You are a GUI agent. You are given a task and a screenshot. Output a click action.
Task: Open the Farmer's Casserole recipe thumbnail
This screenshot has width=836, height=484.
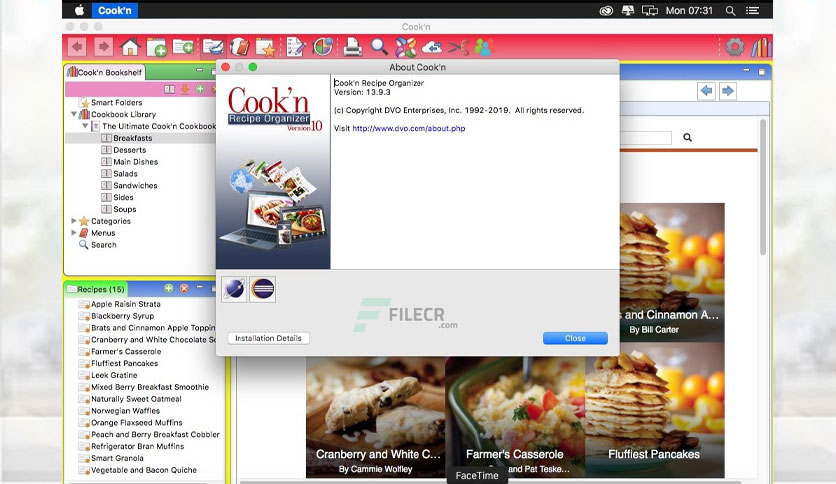515,417
